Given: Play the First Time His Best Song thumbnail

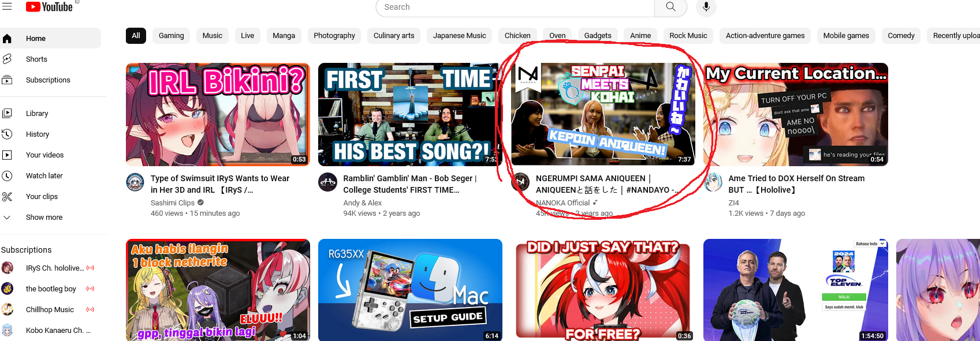Looking at the screenshot, I should pyautogui.click(x=410, y=114).
